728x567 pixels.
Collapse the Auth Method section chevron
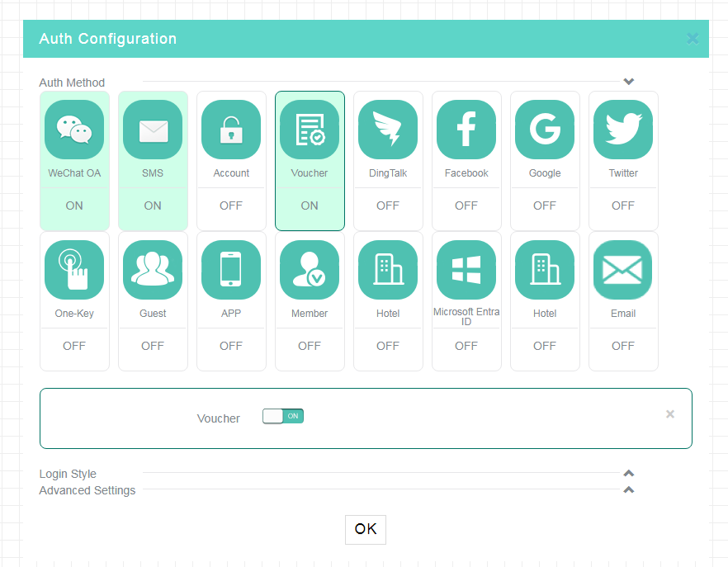tap(629, 82)
